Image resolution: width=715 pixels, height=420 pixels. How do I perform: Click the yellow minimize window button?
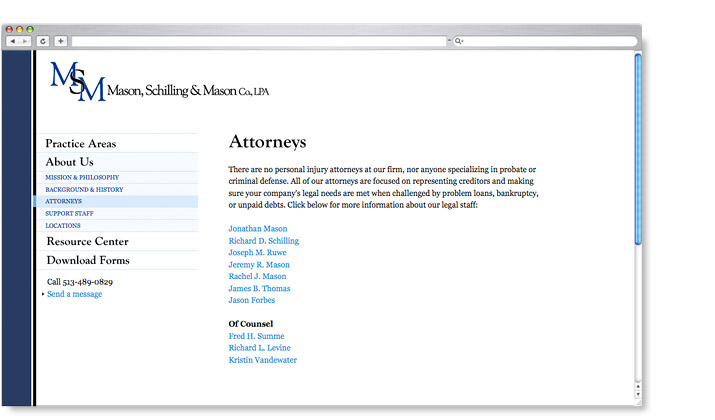tap(20, 30)
